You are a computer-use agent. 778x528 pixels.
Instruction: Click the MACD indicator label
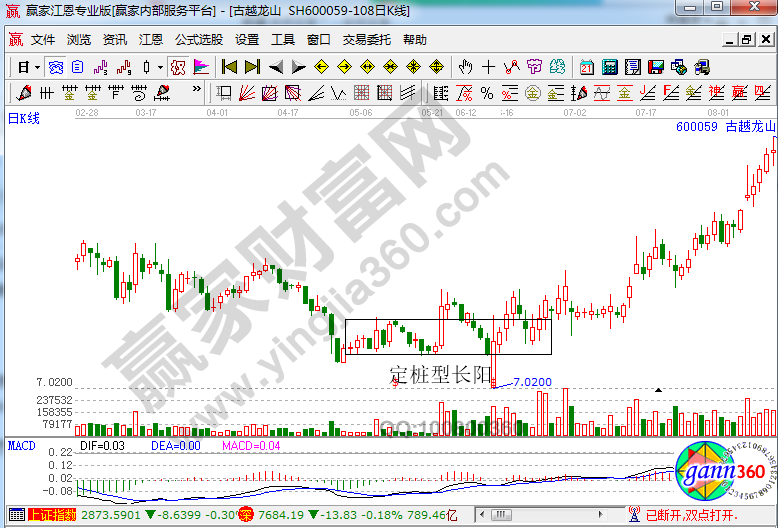click(x=21, y=445)
